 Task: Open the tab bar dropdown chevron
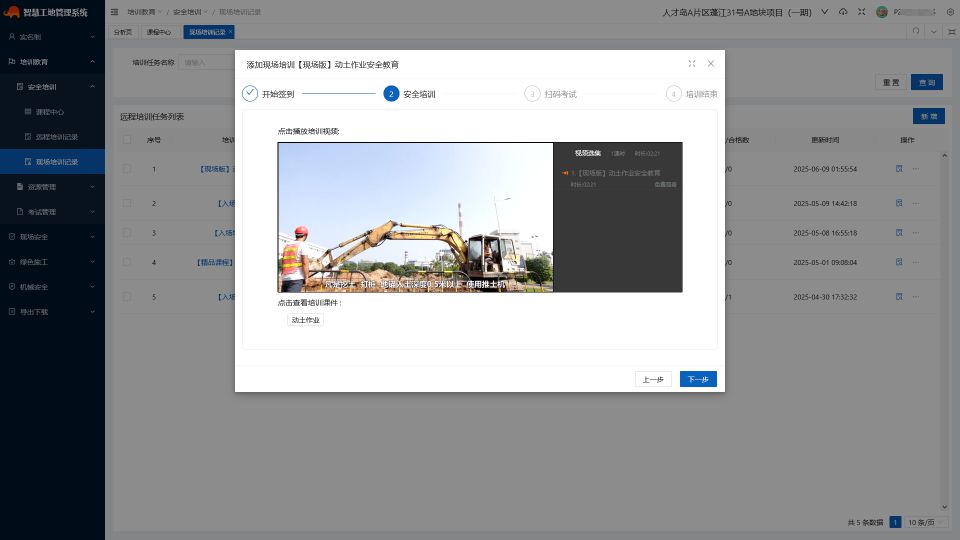pyautogui.click(x=934, y=32)
